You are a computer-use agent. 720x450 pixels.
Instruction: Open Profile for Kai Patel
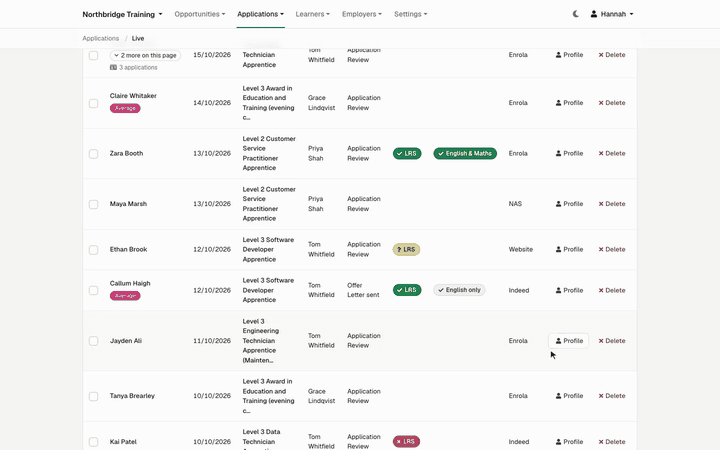coord(569,442)
